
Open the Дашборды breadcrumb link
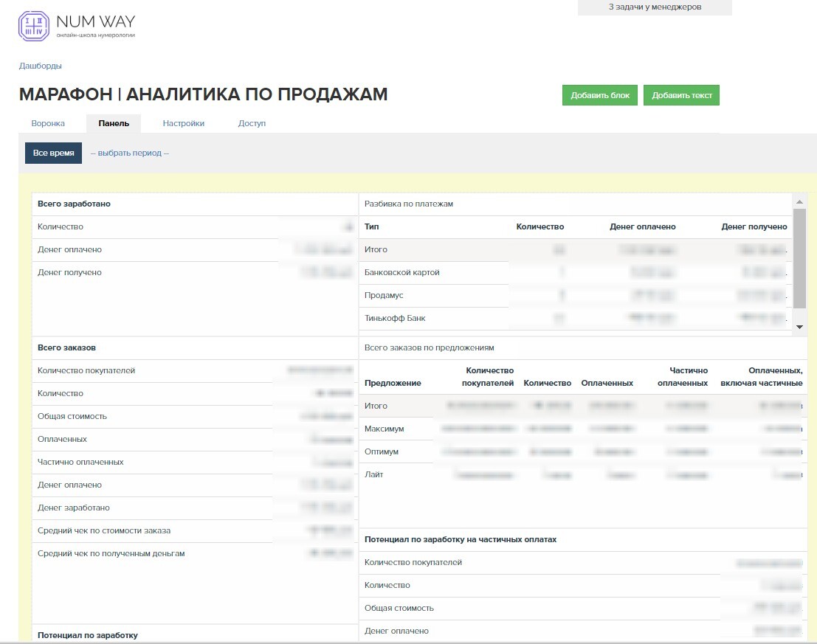[40, 66]
